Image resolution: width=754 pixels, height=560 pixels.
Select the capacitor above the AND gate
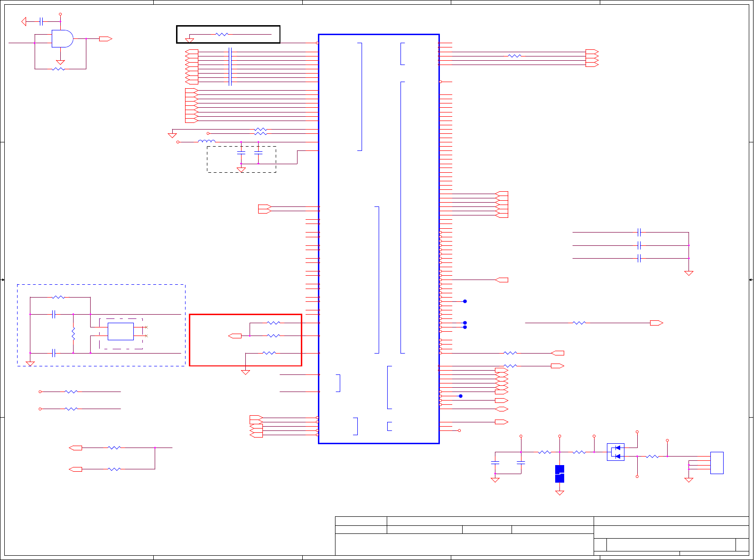coord(41,21)
